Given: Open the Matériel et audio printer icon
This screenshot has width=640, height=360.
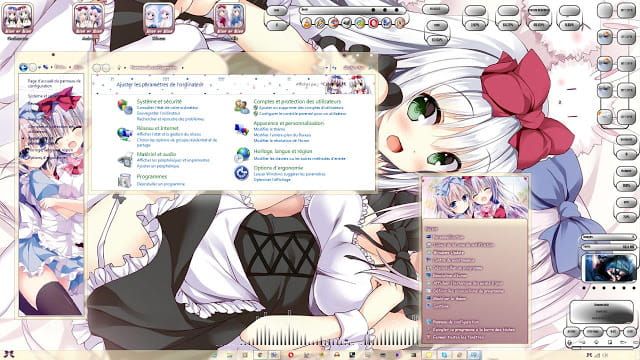Looking at the screenshot, I should [124, 160].
